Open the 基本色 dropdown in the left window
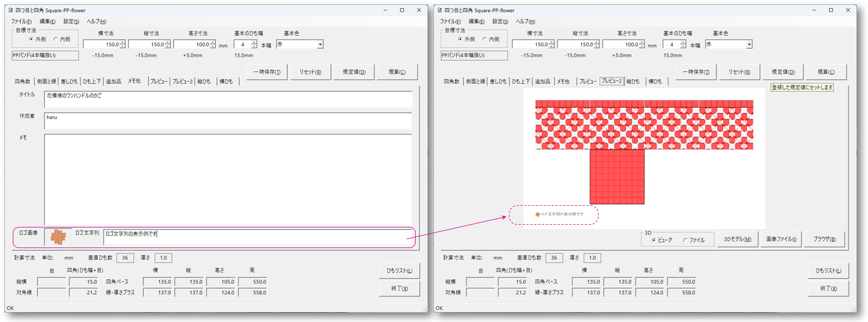 click(320, 44)
